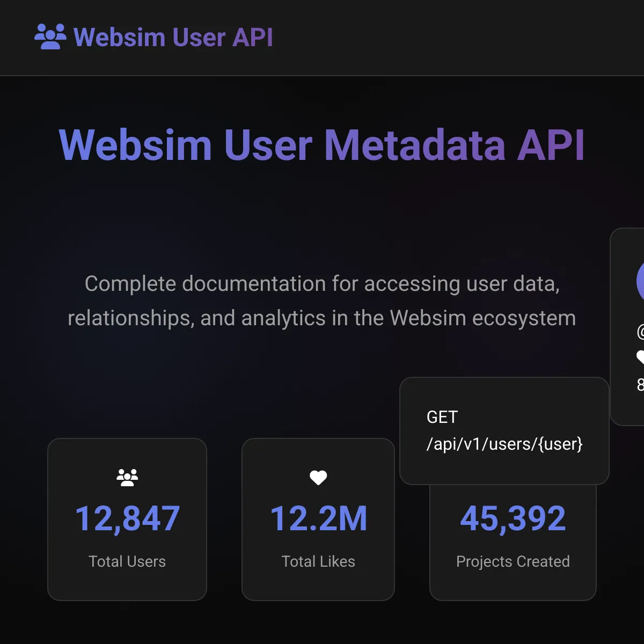Open the circular user avatar on the right card

tap(640, 281)
